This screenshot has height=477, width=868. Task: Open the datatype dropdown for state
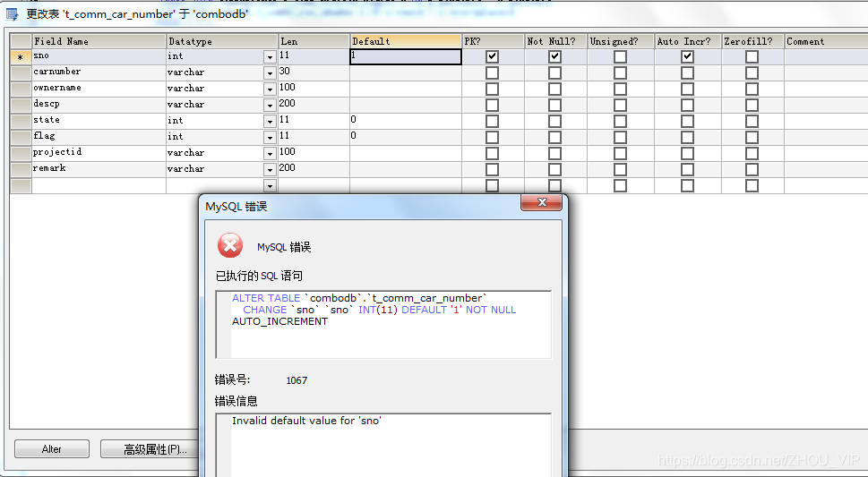pos(270,121)
